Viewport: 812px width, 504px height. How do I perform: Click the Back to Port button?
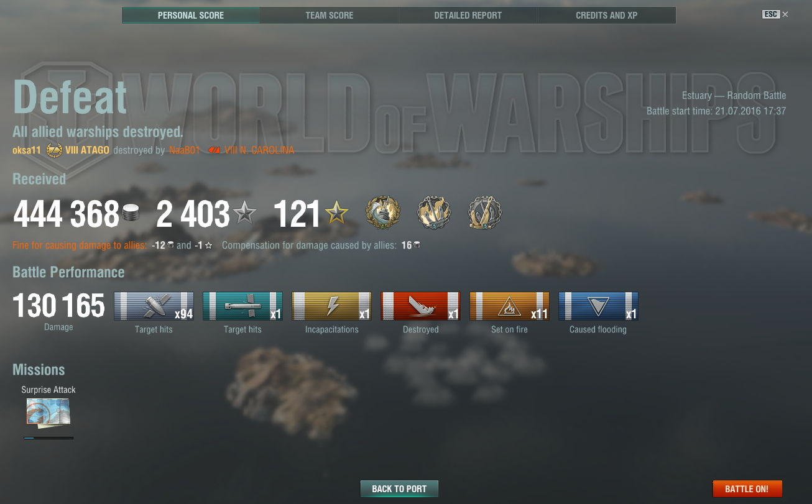click(x=399, y=488)
